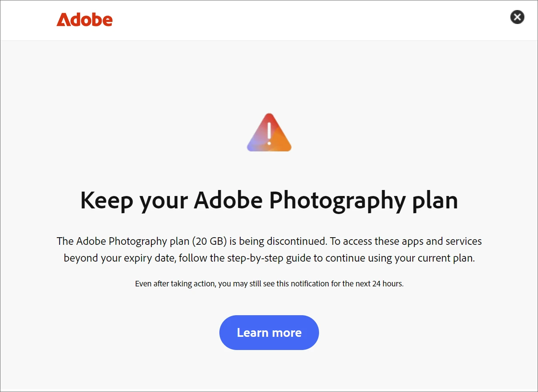Dismiss the Photography plan notification

[517, 17]
